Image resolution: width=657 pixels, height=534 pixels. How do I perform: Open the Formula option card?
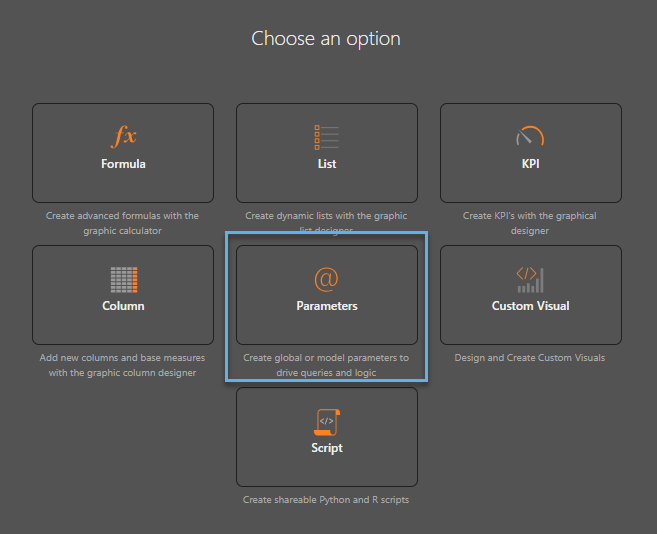tap(123, 153)
